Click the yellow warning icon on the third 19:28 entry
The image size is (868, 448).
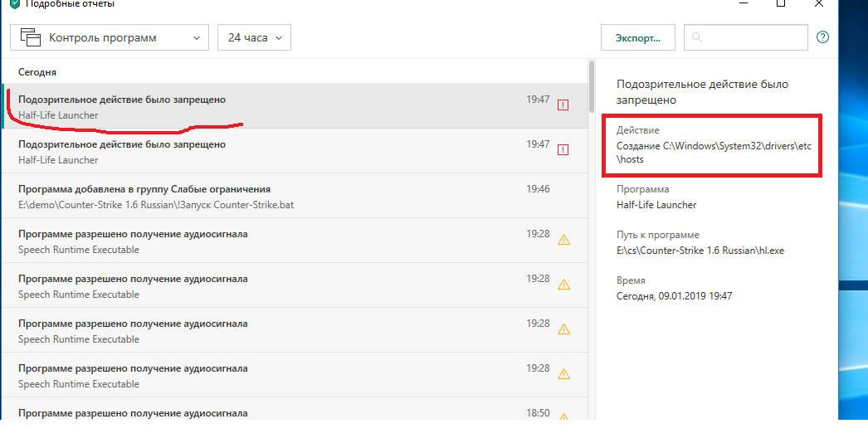563,329
